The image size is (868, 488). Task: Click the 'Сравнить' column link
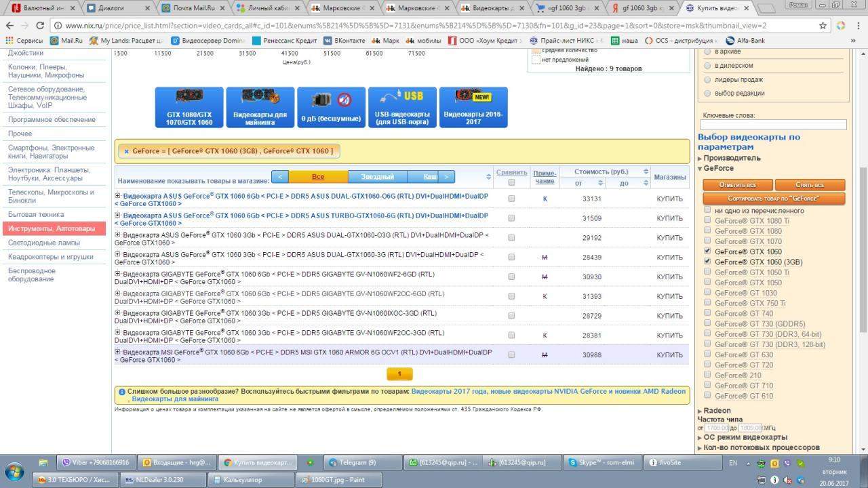[511, 172]
